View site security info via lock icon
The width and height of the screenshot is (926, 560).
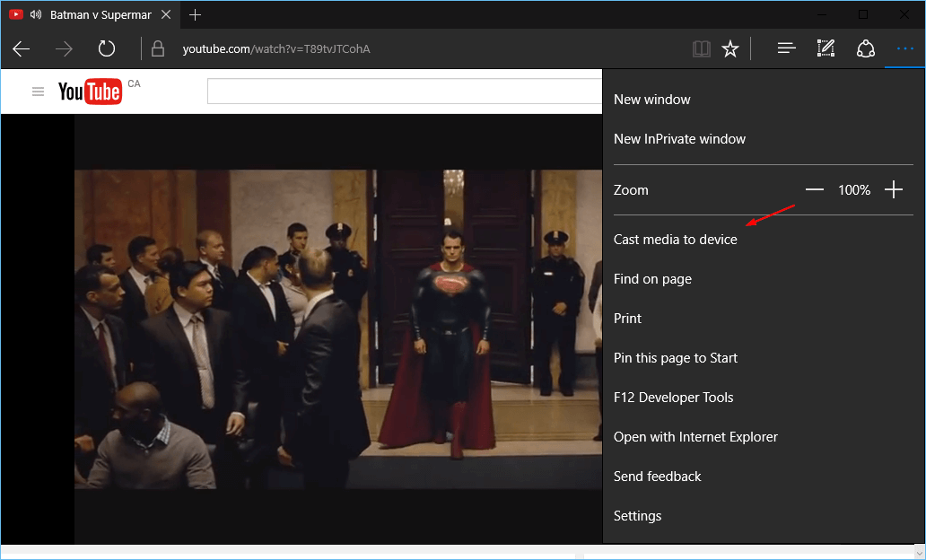click(158, 48)
